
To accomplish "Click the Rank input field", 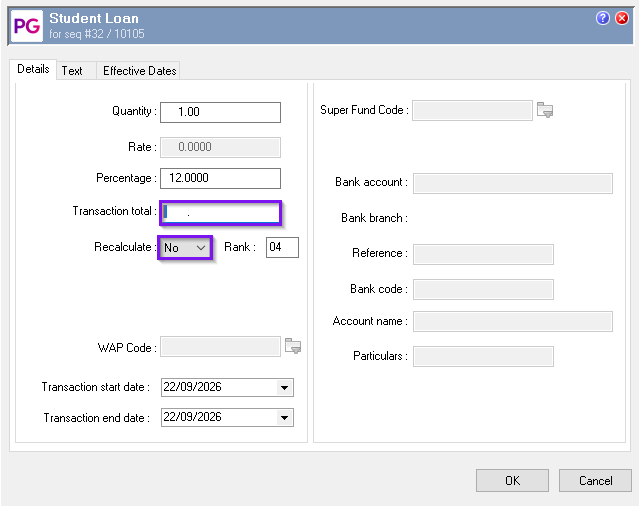I will click(x=282, y=247).
